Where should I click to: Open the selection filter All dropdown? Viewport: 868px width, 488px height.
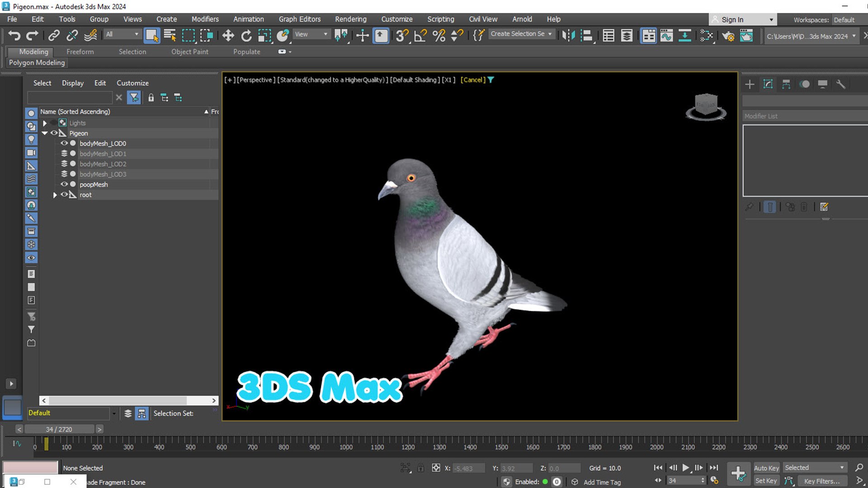click(x=122, y=34)
